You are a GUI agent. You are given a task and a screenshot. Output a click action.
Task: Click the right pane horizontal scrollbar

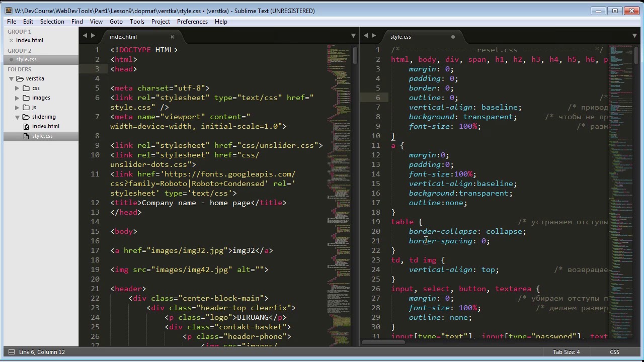[x=383, y=342]
